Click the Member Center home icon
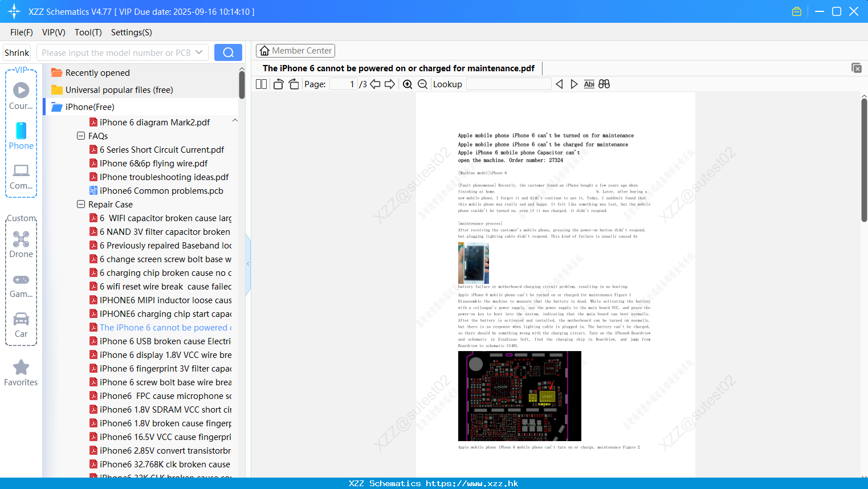Screen dimensions: 868x489 [264, 51]
